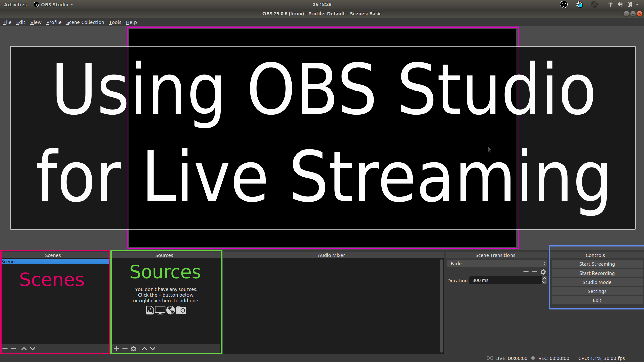This screenshot has width=644, height=362.
Task: Open Slack tray icon in top bar
Action: click(579, 4)
